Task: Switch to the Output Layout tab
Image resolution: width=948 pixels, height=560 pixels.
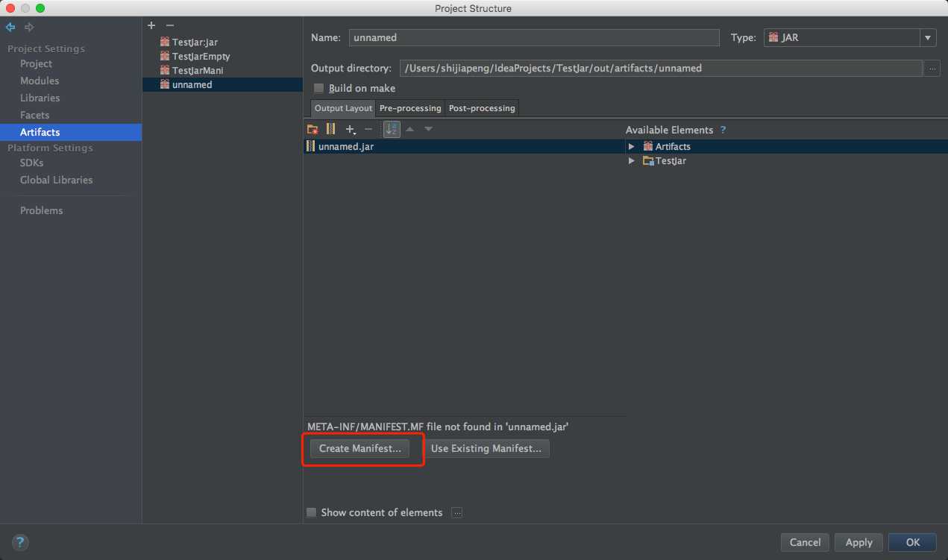Action: [x=343, y=108]
